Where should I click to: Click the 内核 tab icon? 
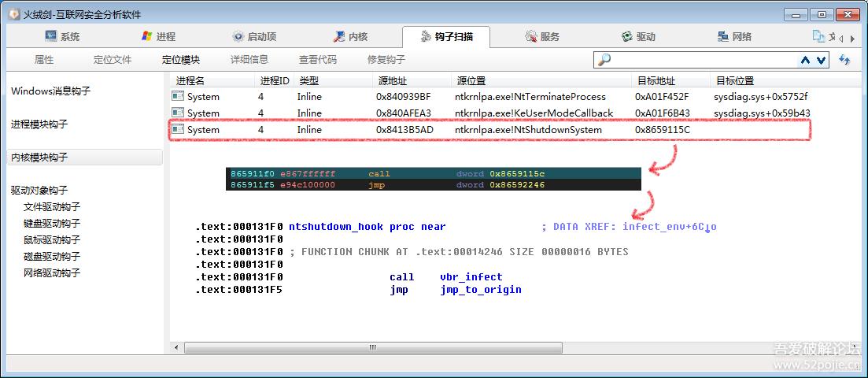tap(339, 36)
